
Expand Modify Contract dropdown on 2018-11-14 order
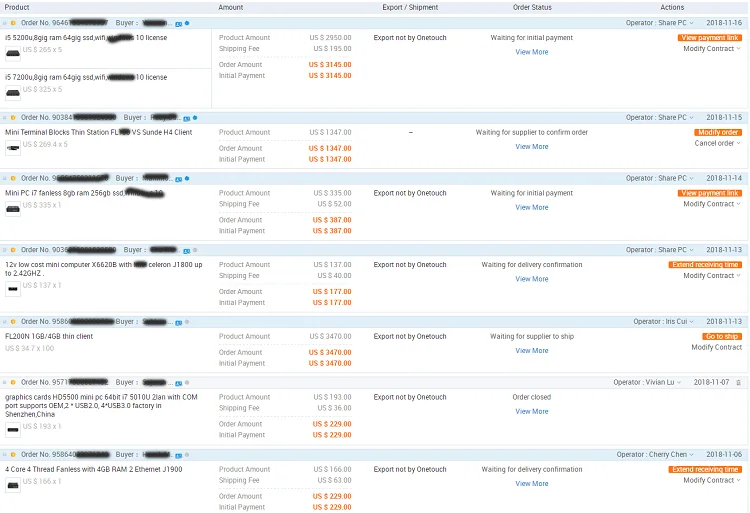[x=739, y=205]
